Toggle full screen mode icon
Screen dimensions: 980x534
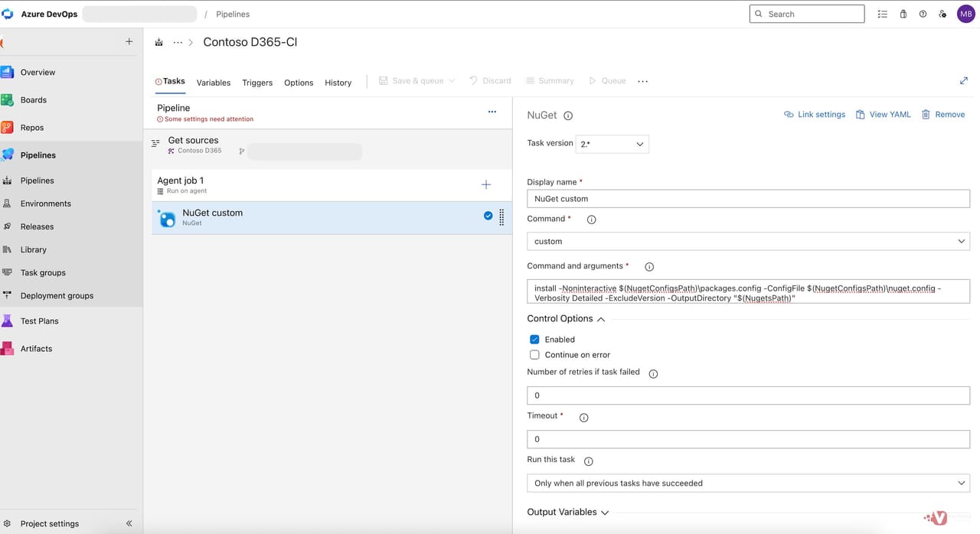[x=963, y=80]
